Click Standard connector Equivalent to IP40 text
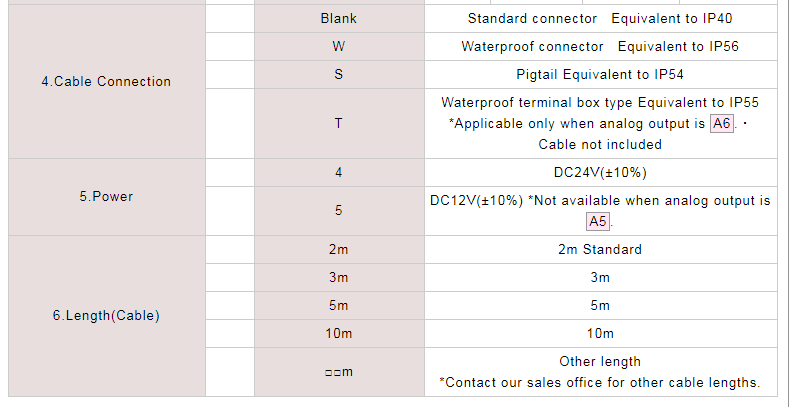Image resolution: width=789 pixels, height=407 pixels. [x=600, y=19]
